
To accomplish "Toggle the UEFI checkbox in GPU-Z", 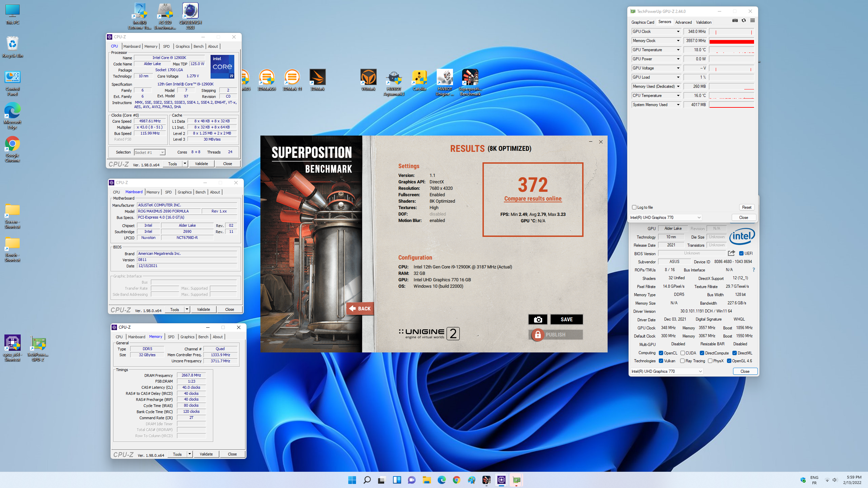I will pos(741,253).
